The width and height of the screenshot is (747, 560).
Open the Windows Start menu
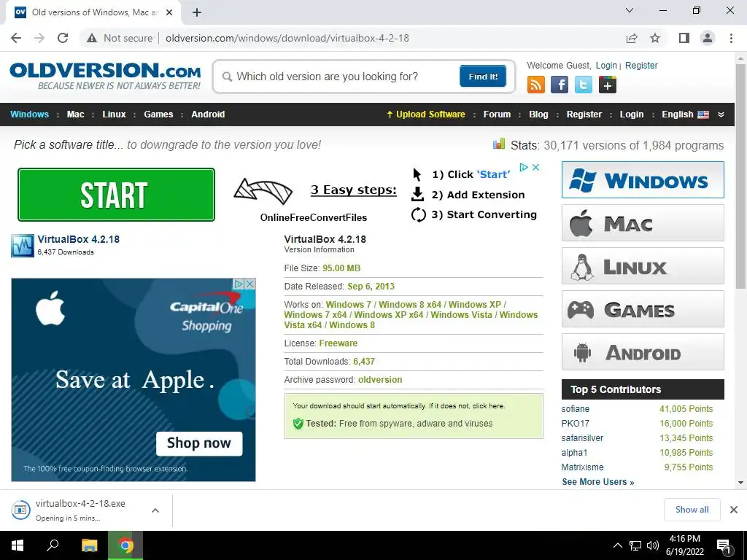tap(18, 545)
